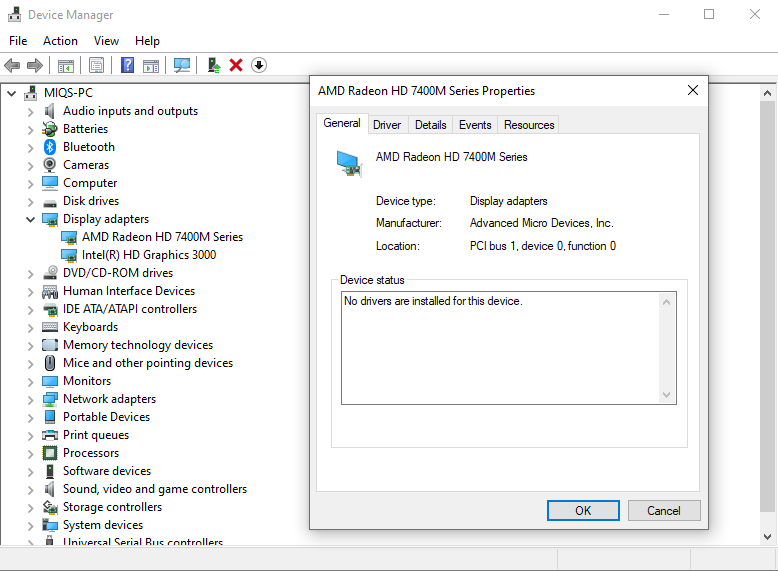Viewport: 778px width, 571px height.
Task: Expand Sound, video and game controllers
Action: click(30, 490)
